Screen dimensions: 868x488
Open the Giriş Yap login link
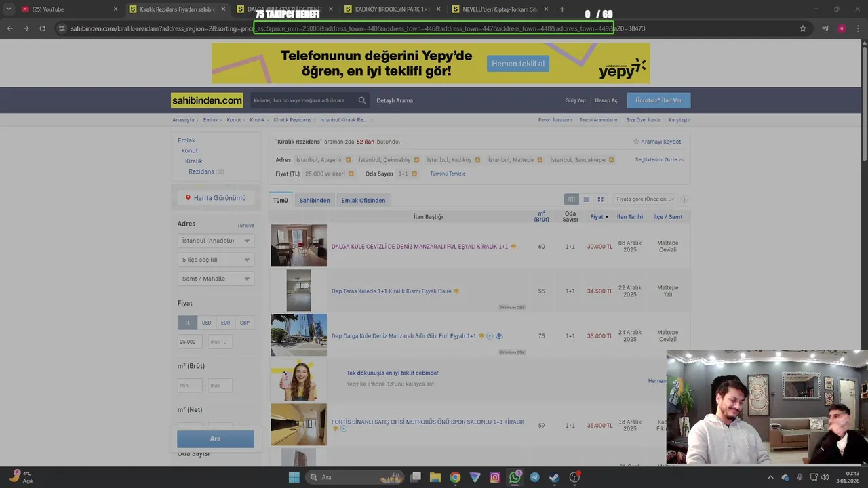[x=575, y=100]
